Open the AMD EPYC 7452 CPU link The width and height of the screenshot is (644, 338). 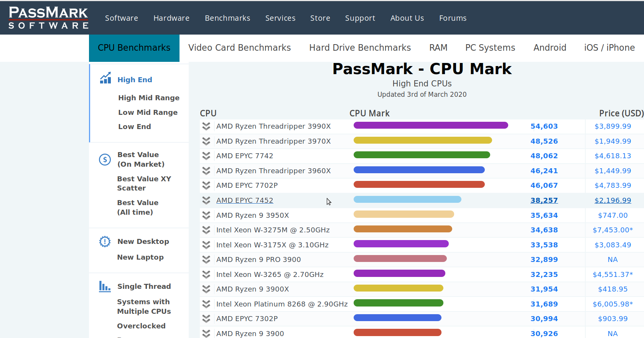coord(245,200)
